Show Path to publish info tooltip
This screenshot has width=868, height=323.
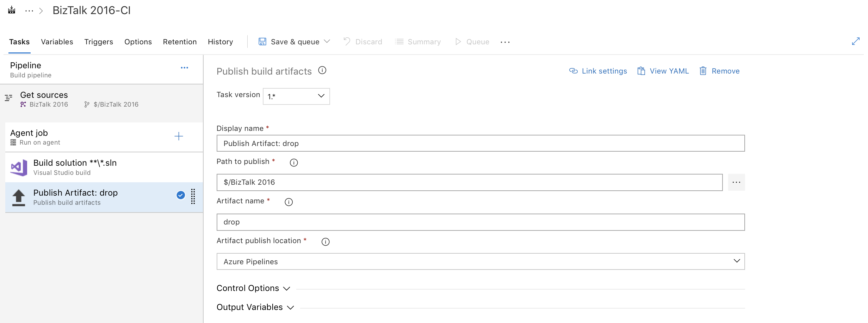point(294,162)
